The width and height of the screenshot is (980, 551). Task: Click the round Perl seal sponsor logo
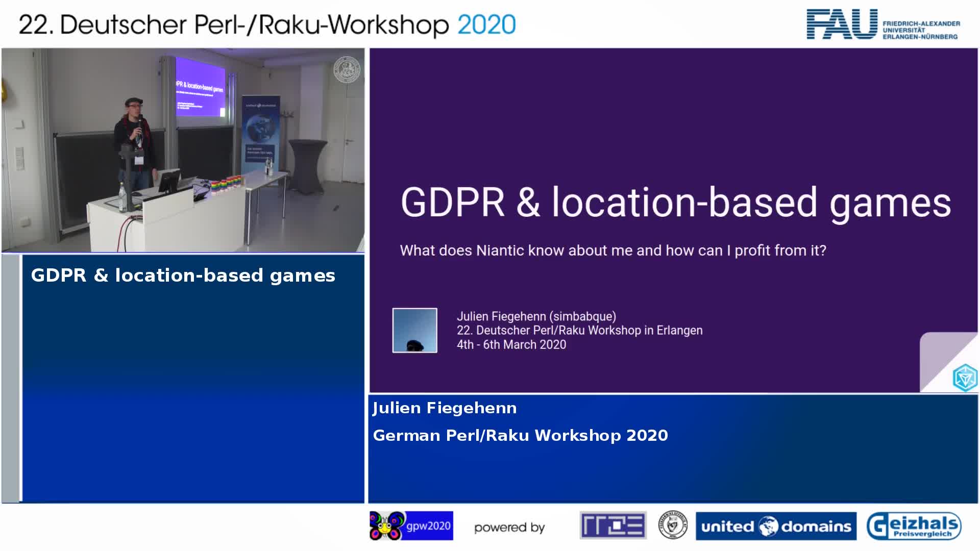(672, 525)
